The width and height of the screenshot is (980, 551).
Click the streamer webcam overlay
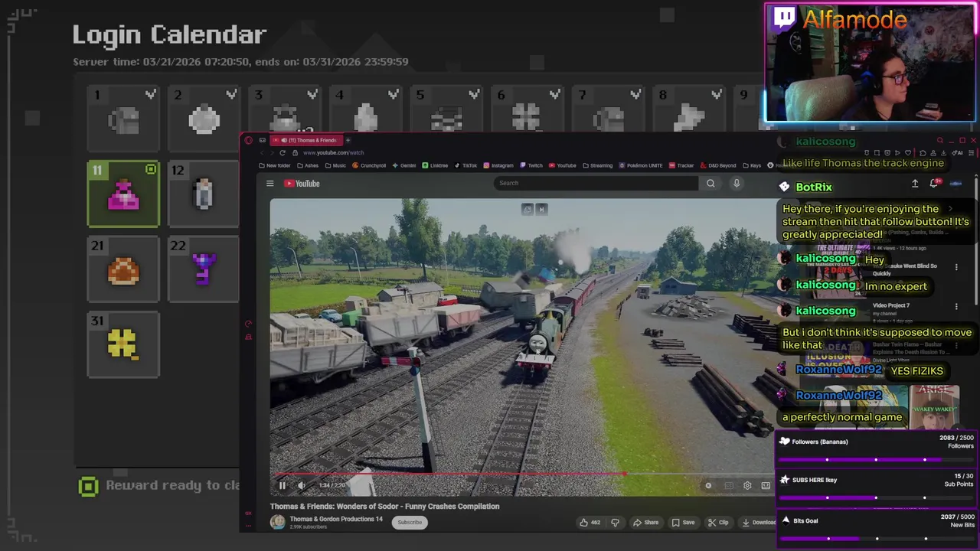(x=871, y=63)
